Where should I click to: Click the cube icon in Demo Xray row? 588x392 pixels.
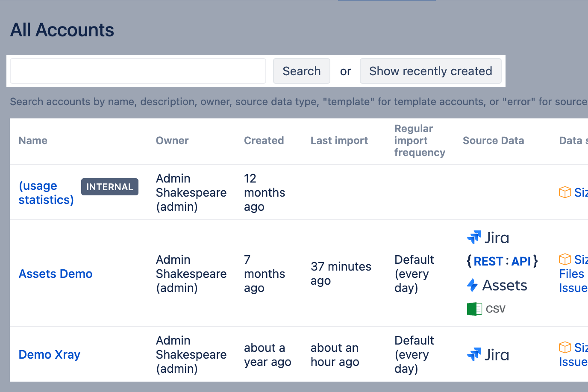pos(565,348)
